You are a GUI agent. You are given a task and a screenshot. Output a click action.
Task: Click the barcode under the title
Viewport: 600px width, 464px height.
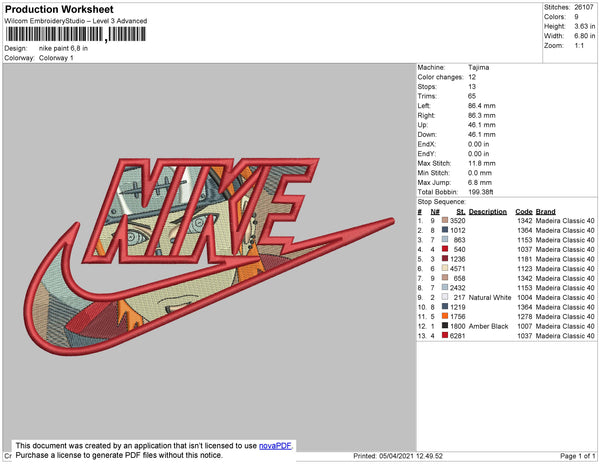pyautogui.click(x=75, y=34)
